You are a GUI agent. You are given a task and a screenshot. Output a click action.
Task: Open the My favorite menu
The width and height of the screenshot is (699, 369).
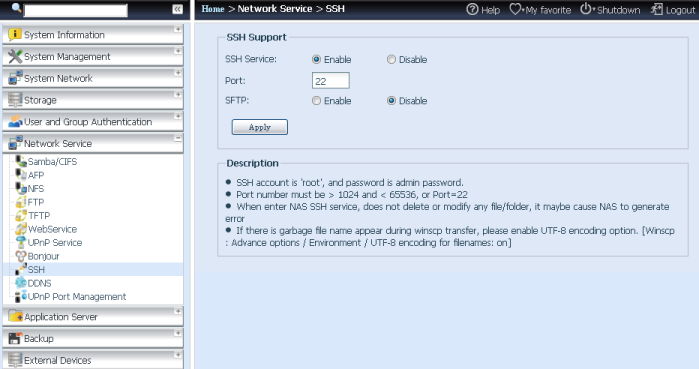coord(548,10)
